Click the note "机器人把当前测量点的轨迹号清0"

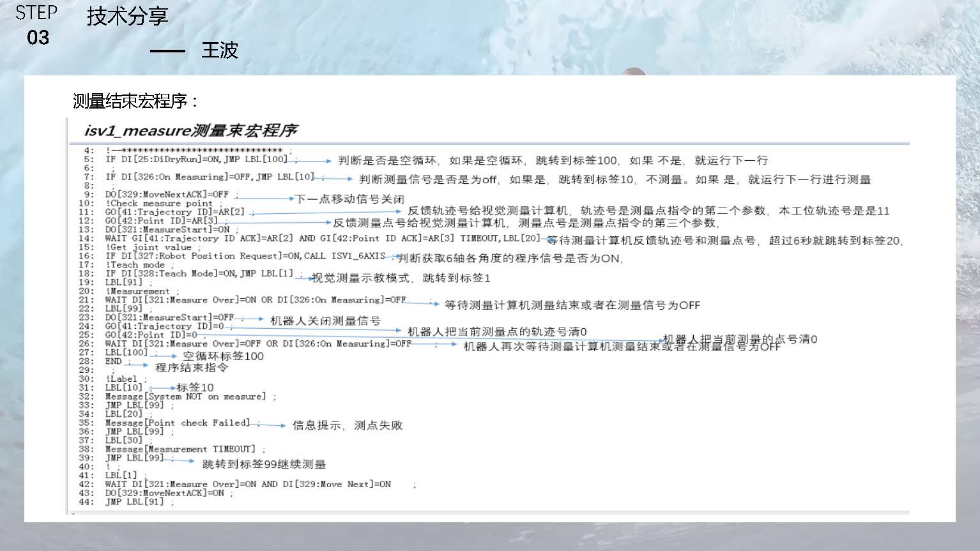(497, 331)
